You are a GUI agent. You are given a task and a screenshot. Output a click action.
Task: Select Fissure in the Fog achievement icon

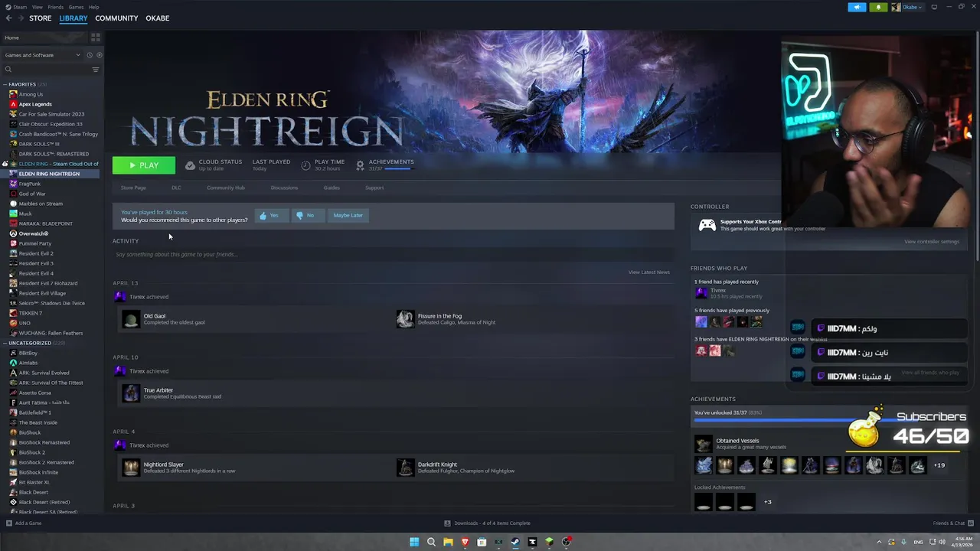pyautogui.click(x=405, y=319)
